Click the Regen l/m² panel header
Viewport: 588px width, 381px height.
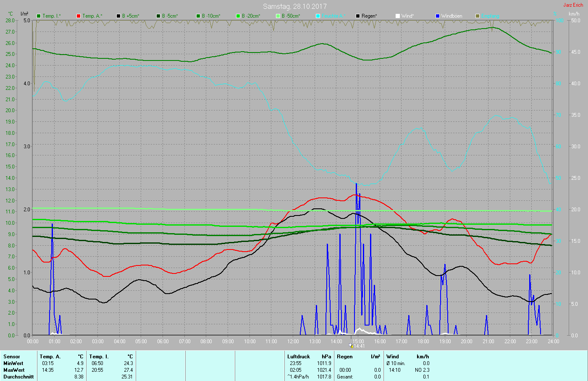click(358, 357)
